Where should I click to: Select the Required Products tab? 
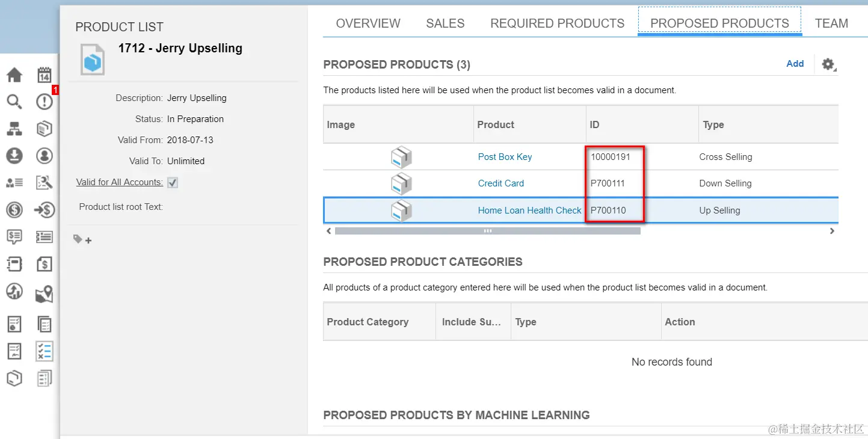pos(557,23)
